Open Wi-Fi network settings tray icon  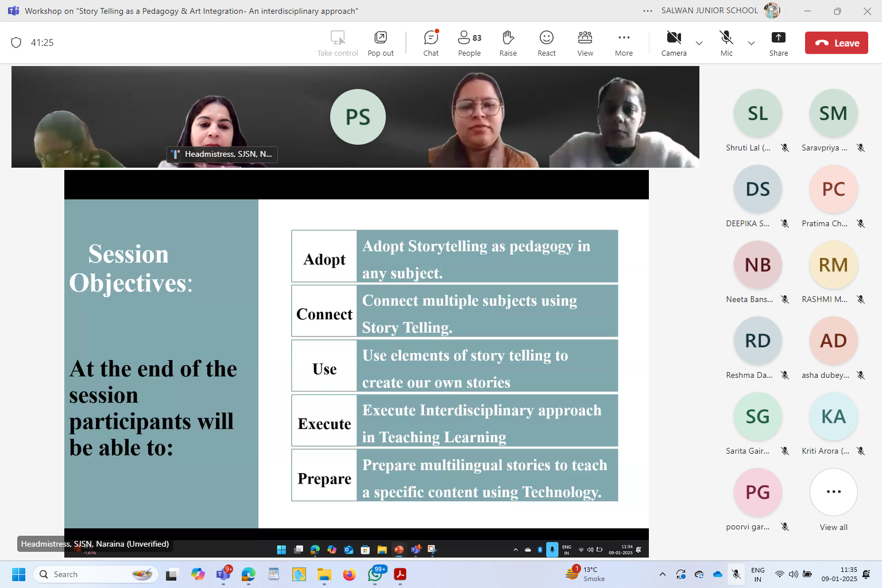coord(779,574)
